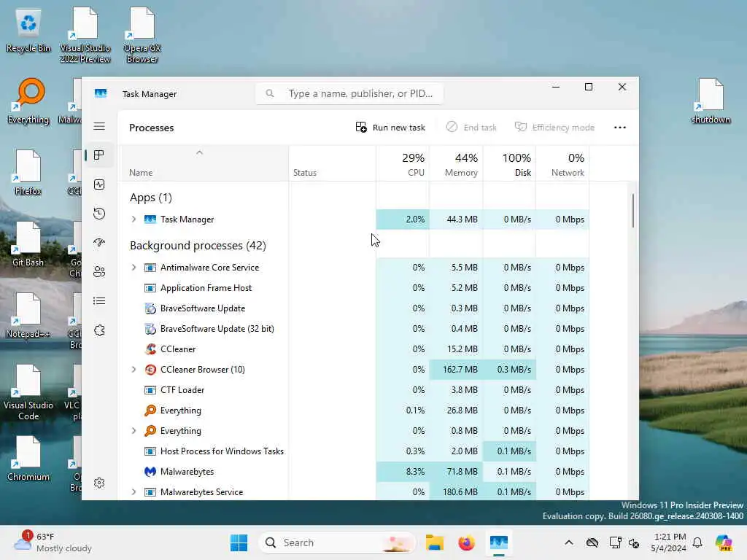Click the 162.7 MB memory cell
This screenshot has width=747, height=560.
(457, 370)
